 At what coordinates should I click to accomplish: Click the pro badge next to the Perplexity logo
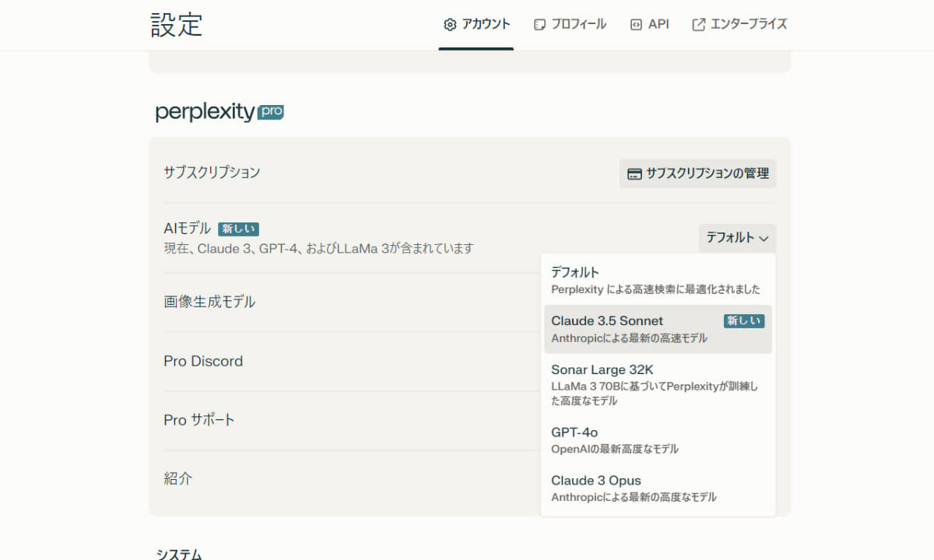point(271,112)
